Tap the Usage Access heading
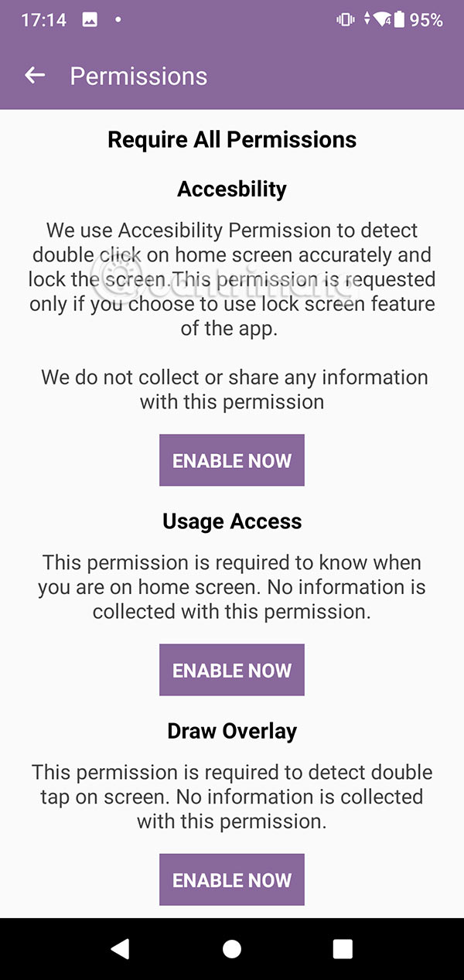Screen dimensions: 464x980 click(232, 521)
